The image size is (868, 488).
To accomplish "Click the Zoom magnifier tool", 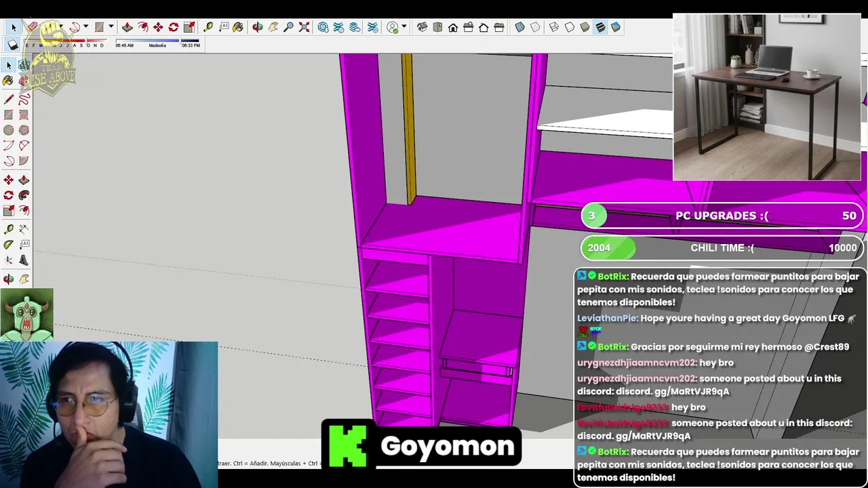I will [289, 27].
